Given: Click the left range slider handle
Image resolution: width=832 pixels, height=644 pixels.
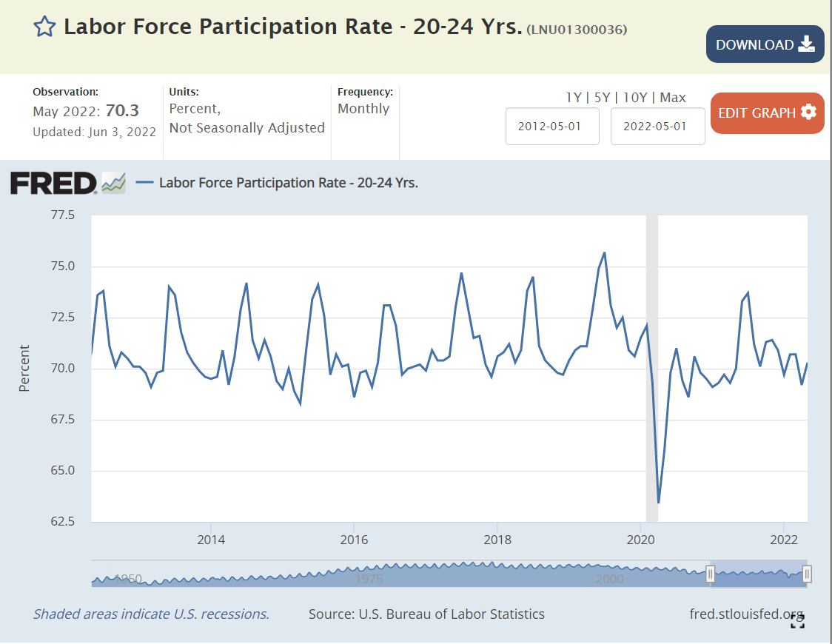Looking at the screenshot, I should [710, 574].
